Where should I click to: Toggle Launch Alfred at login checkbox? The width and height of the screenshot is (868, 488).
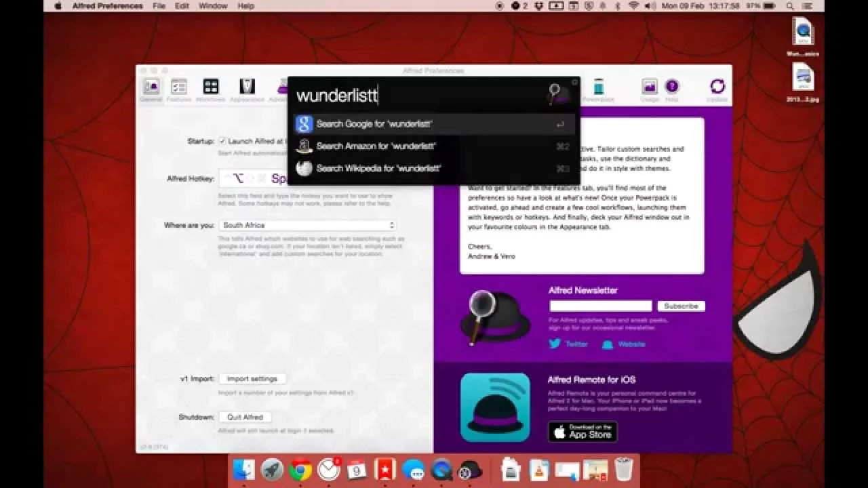pyautogui.click(x=222, y=141)
